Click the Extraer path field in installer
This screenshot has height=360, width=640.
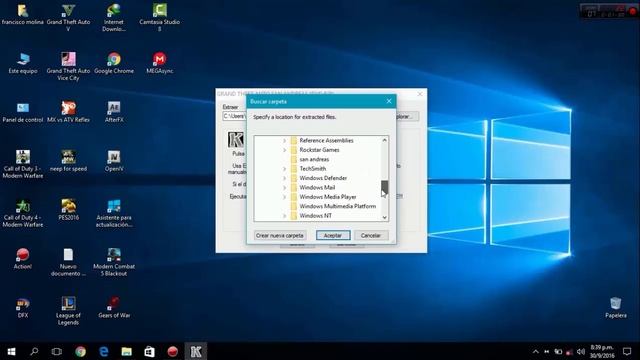click(235, 116)
